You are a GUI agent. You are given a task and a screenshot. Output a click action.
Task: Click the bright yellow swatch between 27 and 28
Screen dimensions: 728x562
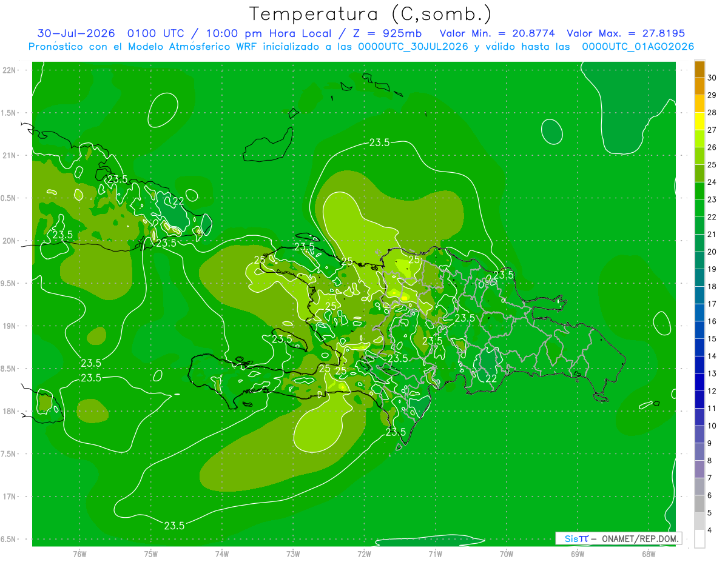699,121
